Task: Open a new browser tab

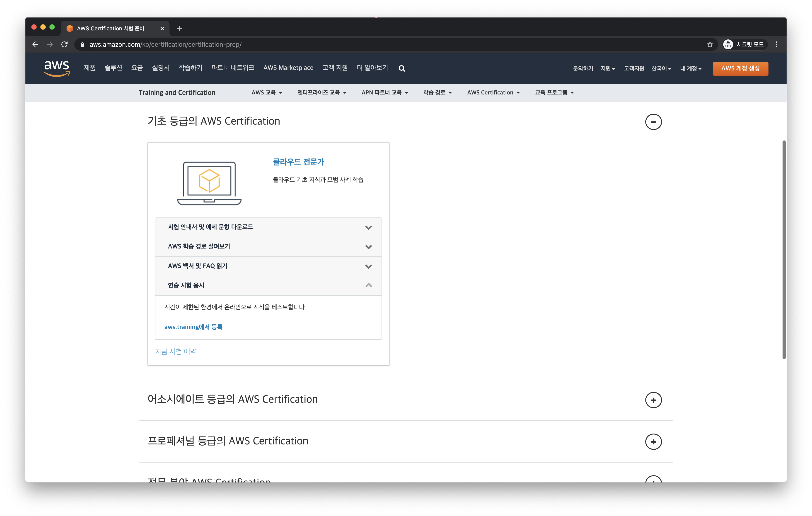Action: click(x=179, y=29)
